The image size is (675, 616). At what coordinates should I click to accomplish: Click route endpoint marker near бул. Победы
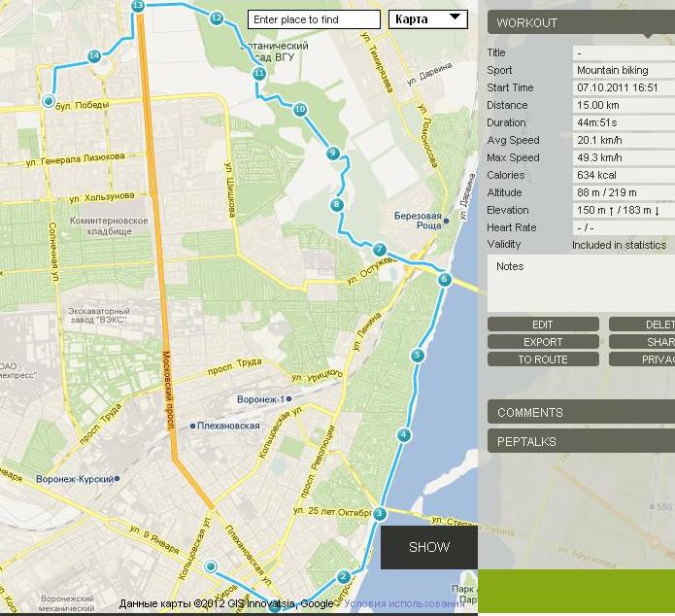click(49, 101)
